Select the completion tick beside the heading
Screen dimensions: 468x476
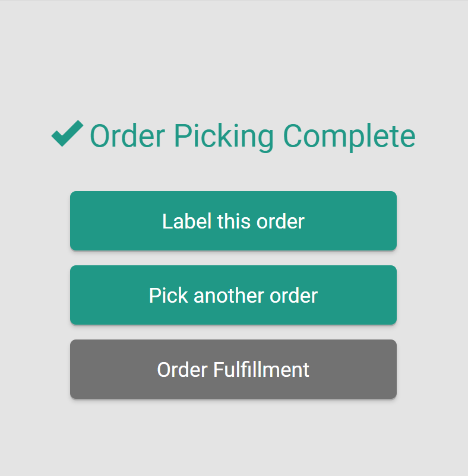[x=67, y=134]
